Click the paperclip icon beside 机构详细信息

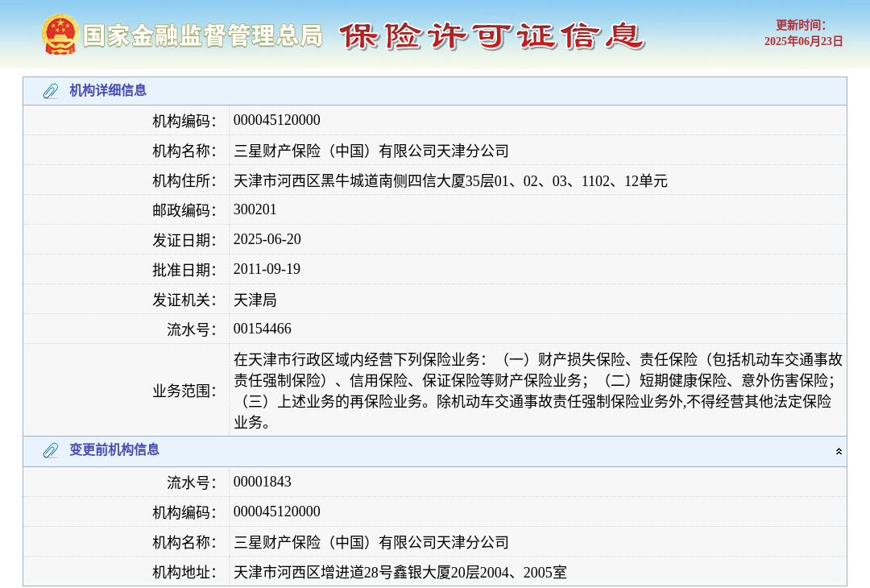point(51,91)
